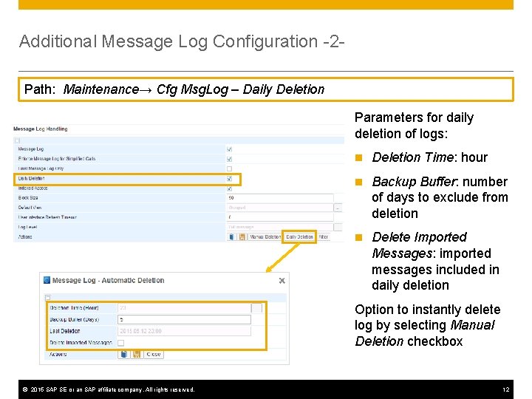
Task: Toggle the Message Log checkbox
Action: coord(229,149)
